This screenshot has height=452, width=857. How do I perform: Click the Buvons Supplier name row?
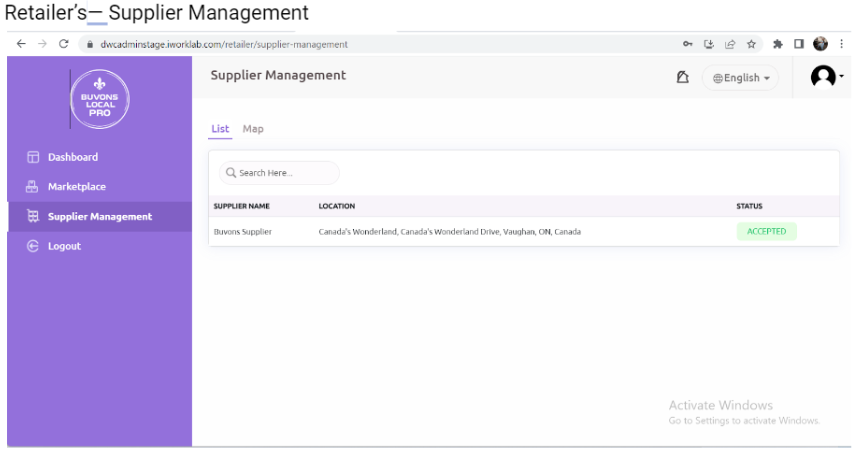243,232
